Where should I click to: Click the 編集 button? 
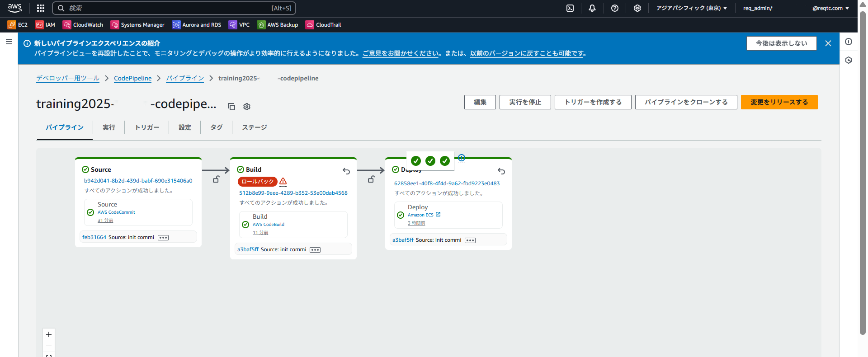480,102
